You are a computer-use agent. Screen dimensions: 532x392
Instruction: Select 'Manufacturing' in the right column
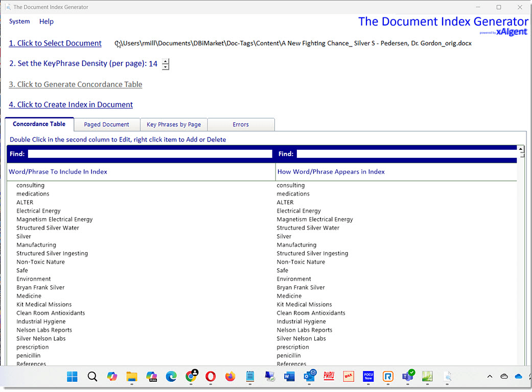pos(296,245)
